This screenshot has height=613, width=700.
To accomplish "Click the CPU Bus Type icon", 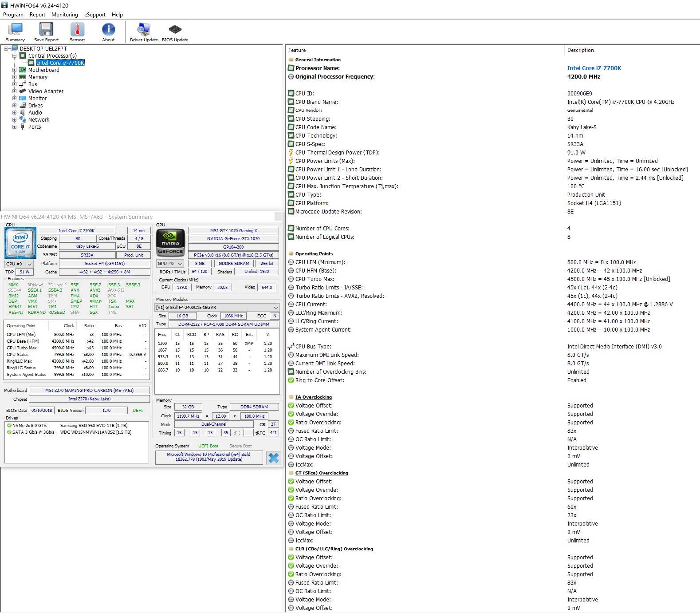I will click(x=291, y=346).
